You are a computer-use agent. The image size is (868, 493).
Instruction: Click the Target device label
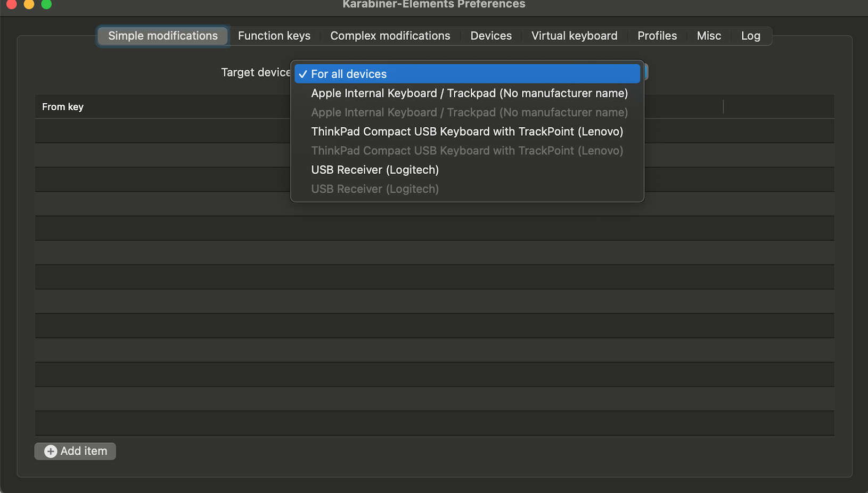tap(256, 72)
